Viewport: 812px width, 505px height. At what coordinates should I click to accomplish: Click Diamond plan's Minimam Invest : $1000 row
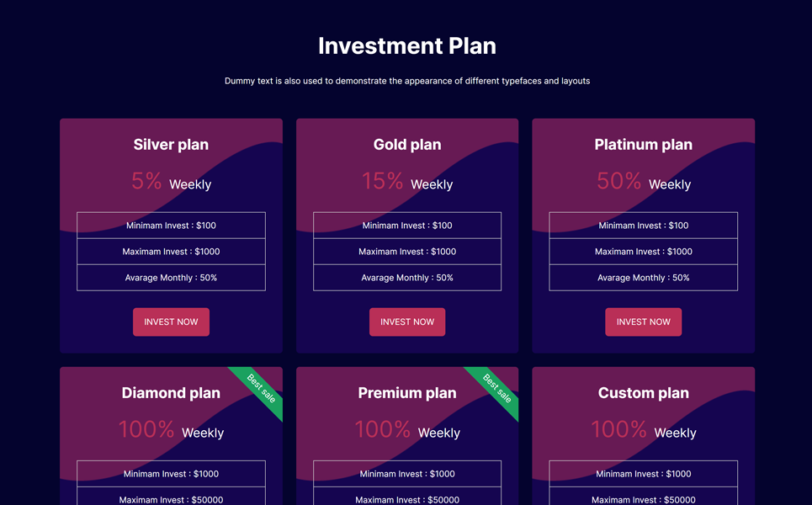(171, 474)
